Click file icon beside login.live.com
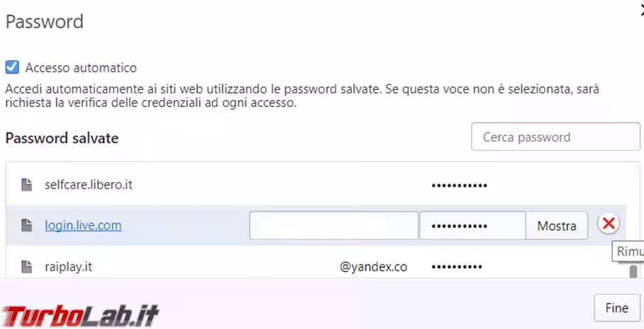Screen dimensions: 644x329 pyautogui.click(x=26, y=225)
